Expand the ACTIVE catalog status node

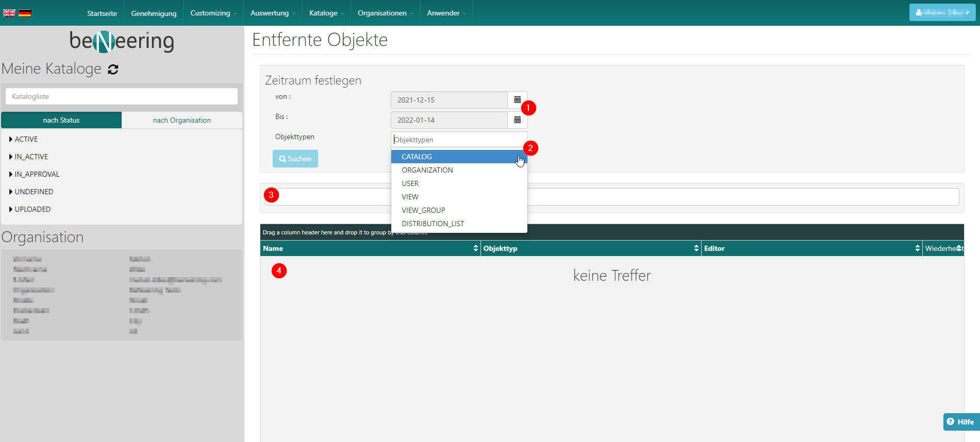(x=11, y=139)
